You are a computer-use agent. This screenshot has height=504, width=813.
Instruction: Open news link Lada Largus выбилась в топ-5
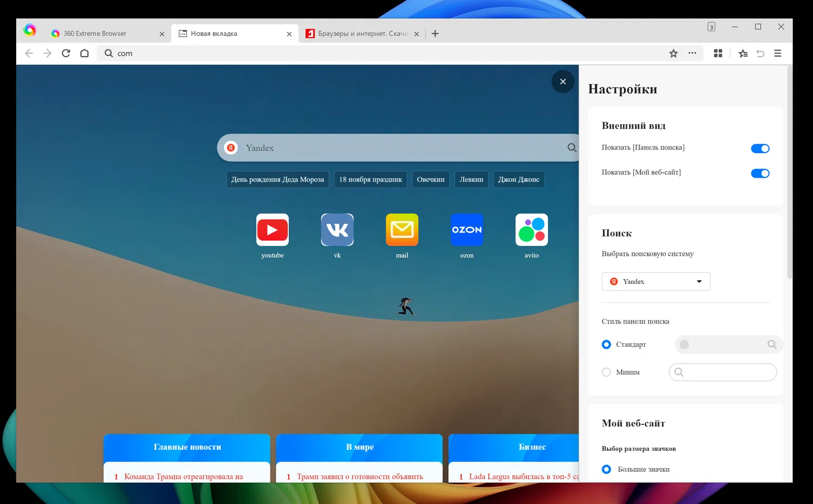point(524,477)
